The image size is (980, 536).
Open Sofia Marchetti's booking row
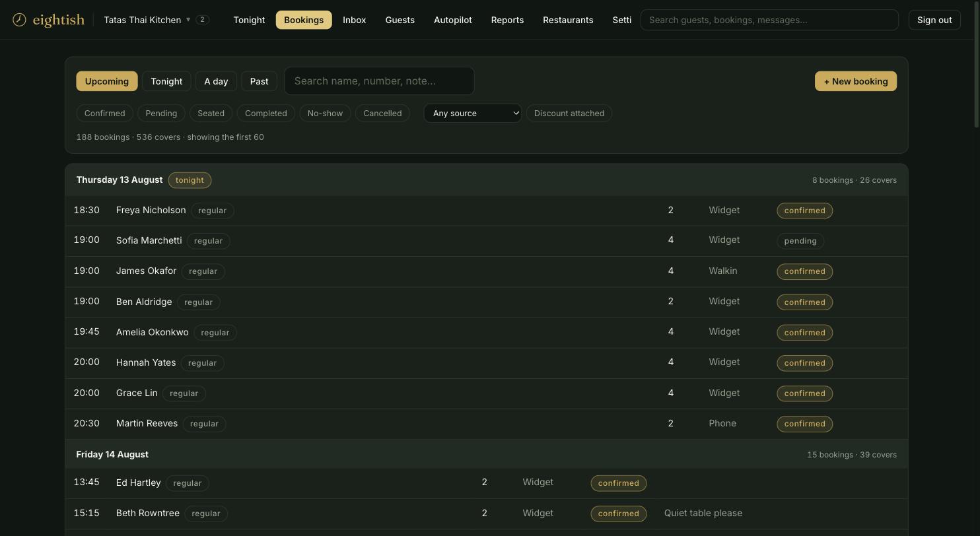(487, 241)
